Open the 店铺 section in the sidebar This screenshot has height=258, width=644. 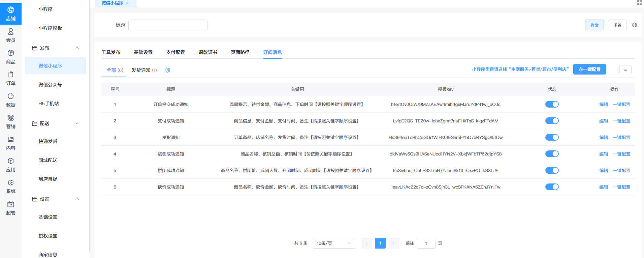coord(11,14)
